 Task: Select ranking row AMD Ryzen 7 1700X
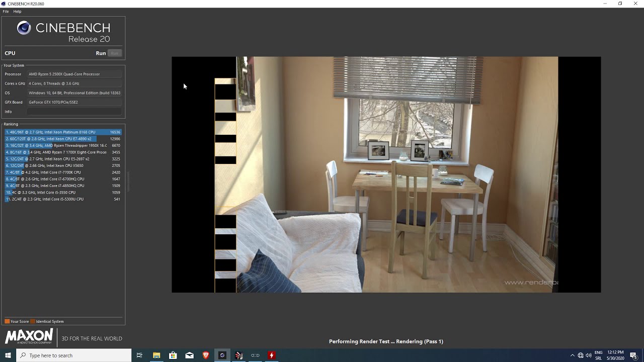(x=63, y=152)
